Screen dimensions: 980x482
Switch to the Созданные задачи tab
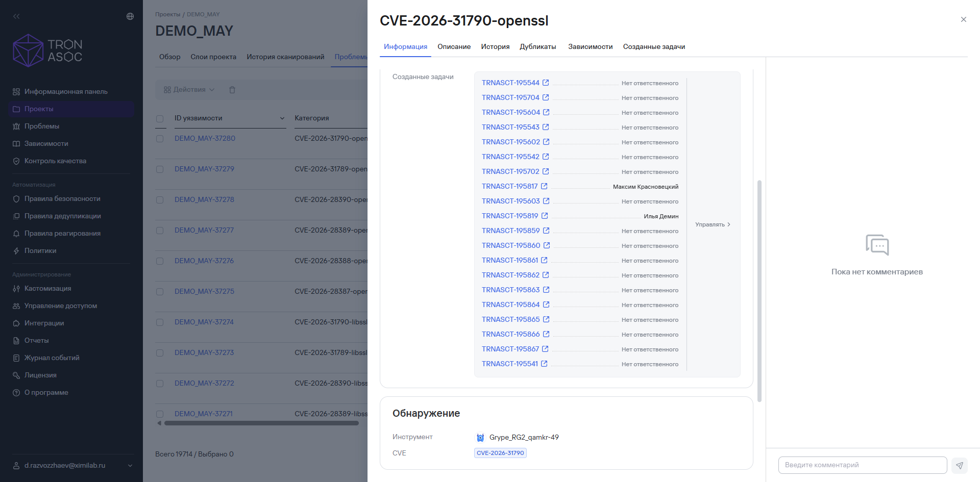tap(654, 46)
